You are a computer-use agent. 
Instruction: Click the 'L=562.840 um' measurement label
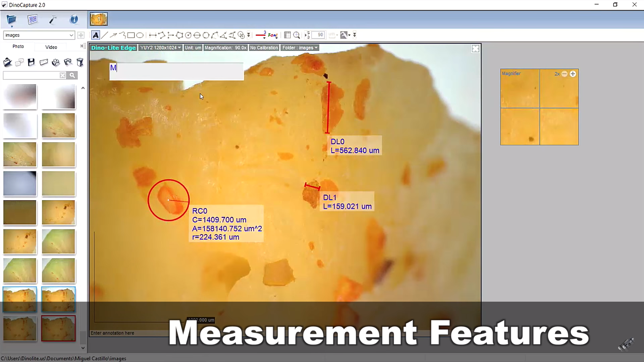point(355,150)
